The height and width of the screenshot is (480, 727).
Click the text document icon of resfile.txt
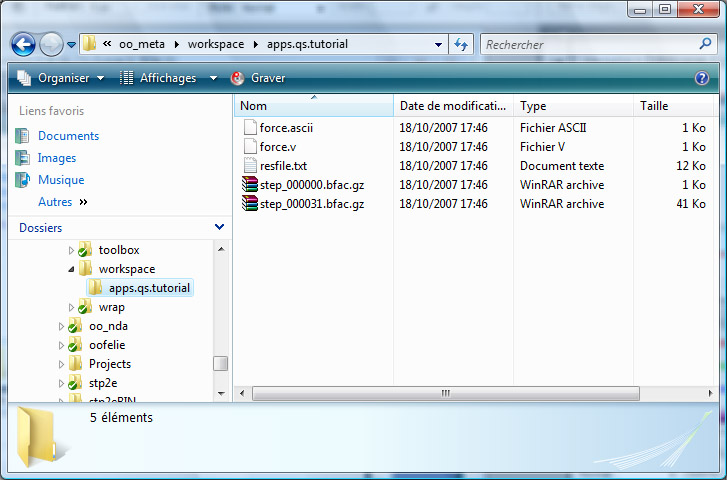[250, 165]
